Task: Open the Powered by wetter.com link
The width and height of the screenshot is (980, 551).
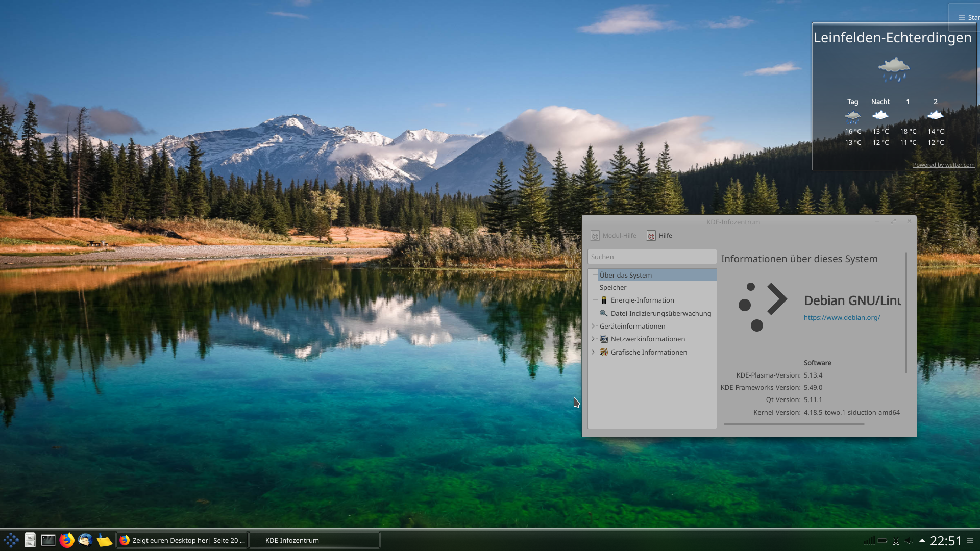Action: point(943,165)
